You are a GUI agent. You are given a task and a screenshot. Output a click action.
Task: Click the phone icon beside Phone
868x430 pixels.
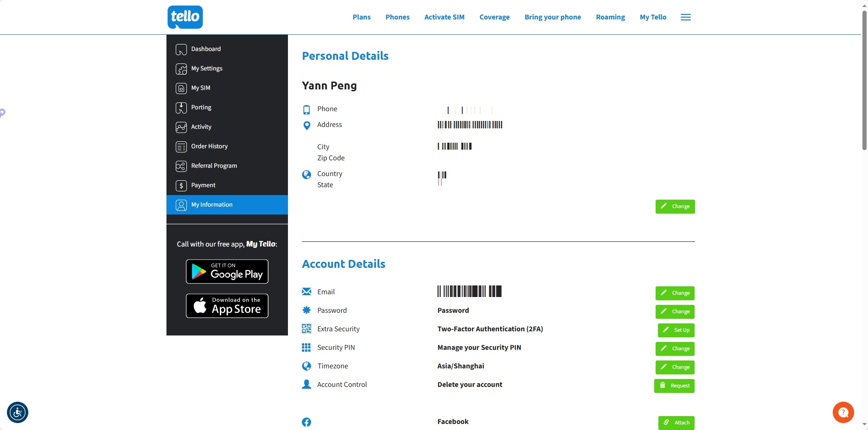[306, 110]
